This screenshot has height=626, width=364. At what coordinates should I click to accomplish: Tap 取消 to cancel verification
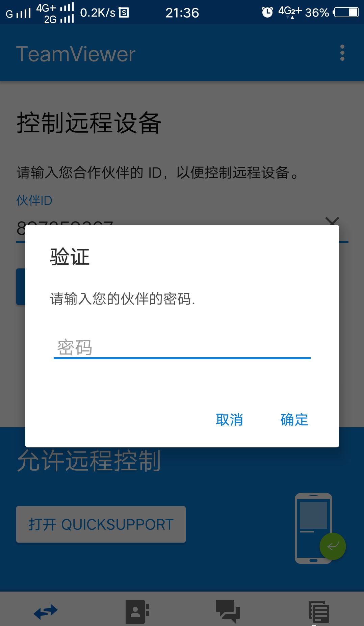229,420
